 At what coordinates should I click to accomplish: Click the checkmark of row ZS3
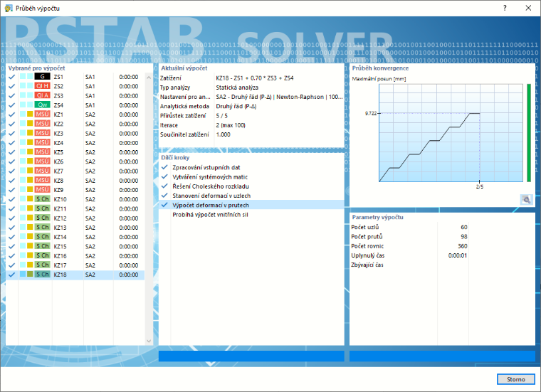11,95
